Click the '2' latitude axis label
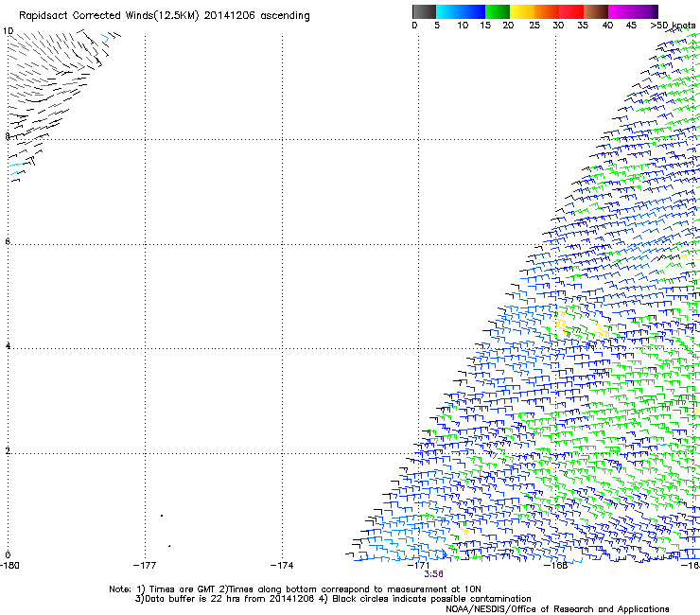700x615 pixels. 8,451
